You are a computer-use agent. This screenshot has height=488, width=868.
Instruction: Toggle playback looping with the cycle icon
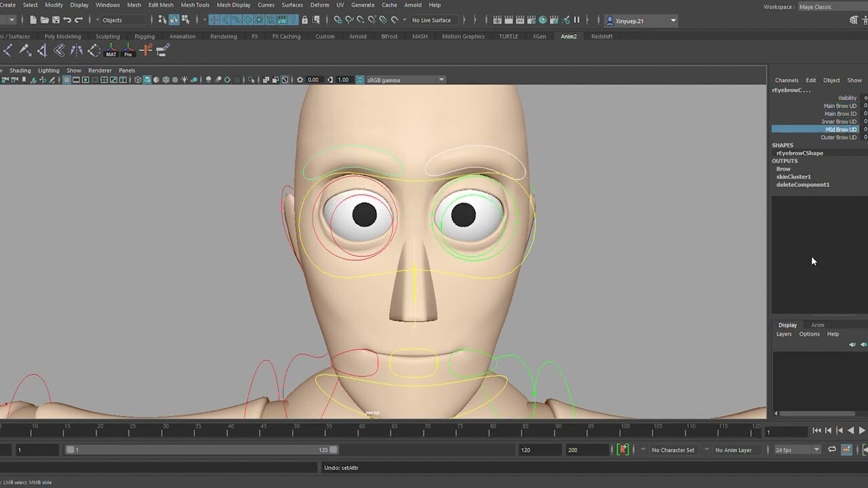(x=832, y=449)
